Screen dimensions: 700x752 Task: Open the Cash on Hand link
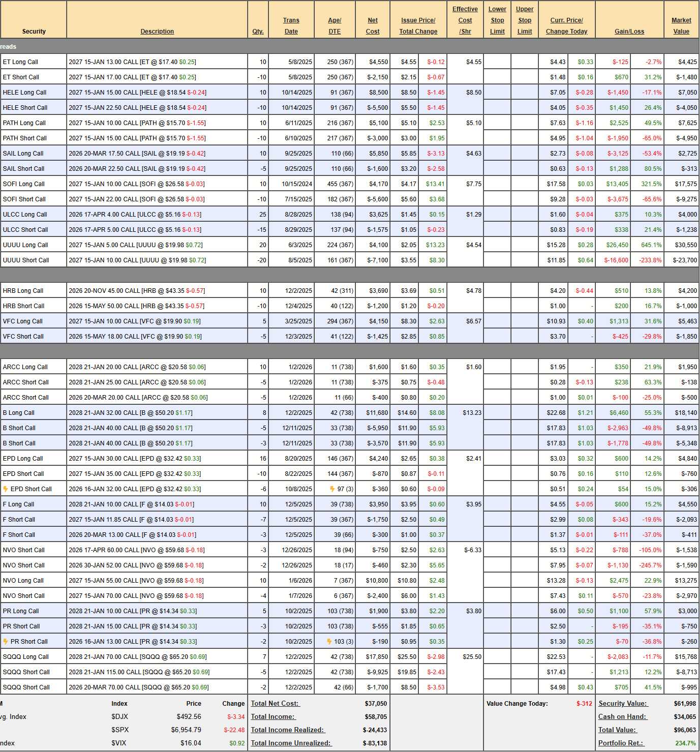point(622,717)
